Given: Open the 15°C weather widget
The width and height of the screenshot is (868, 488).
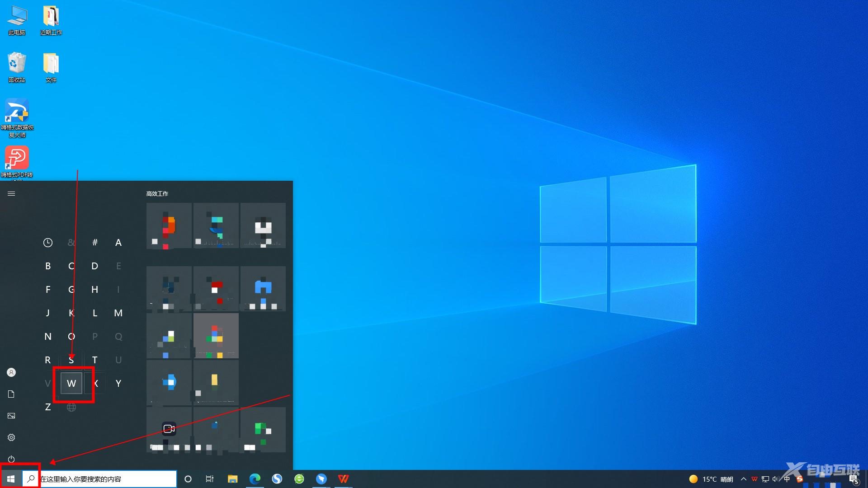Looking at the screenshot, I should 711,479.
